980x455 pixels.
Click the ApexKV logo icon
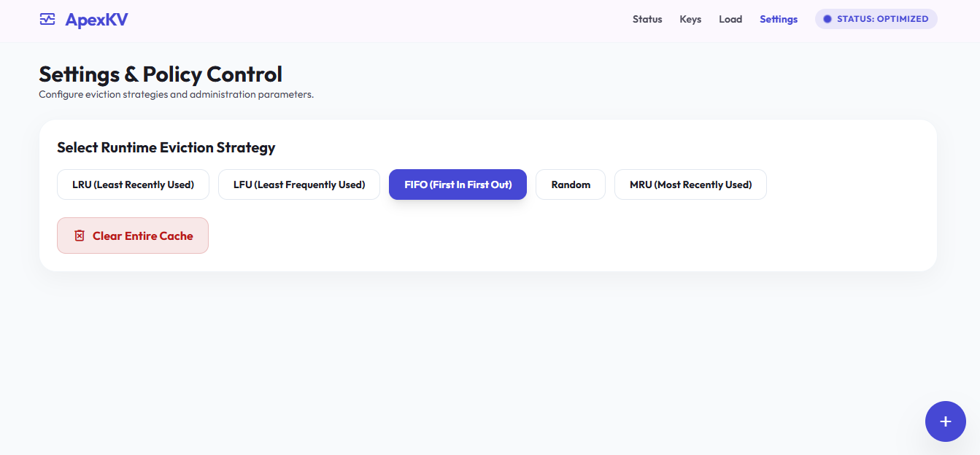[47, 20]
